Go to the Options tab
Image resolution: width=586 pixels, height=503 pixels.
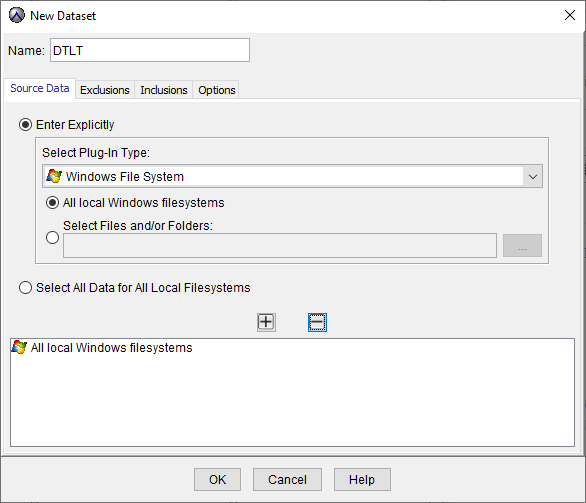217,90
